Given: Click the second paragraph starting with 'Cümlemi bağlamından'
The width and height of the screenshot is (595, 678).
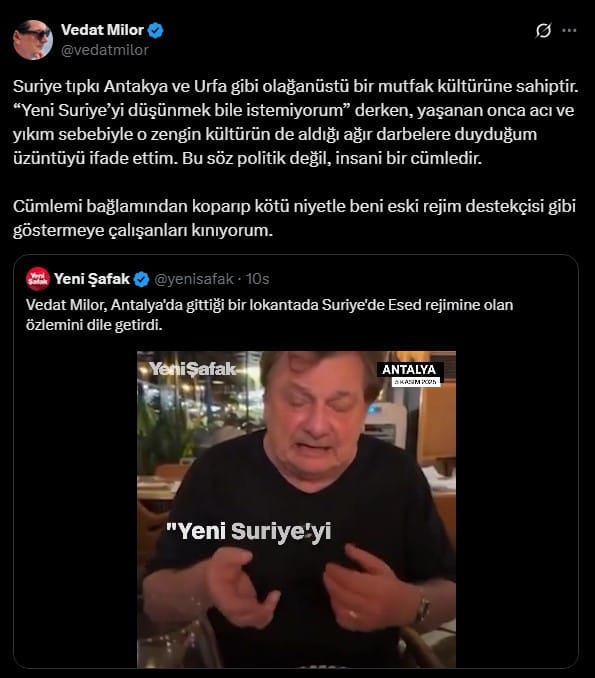Looking at the screenshot, I should tap(294, 218).
